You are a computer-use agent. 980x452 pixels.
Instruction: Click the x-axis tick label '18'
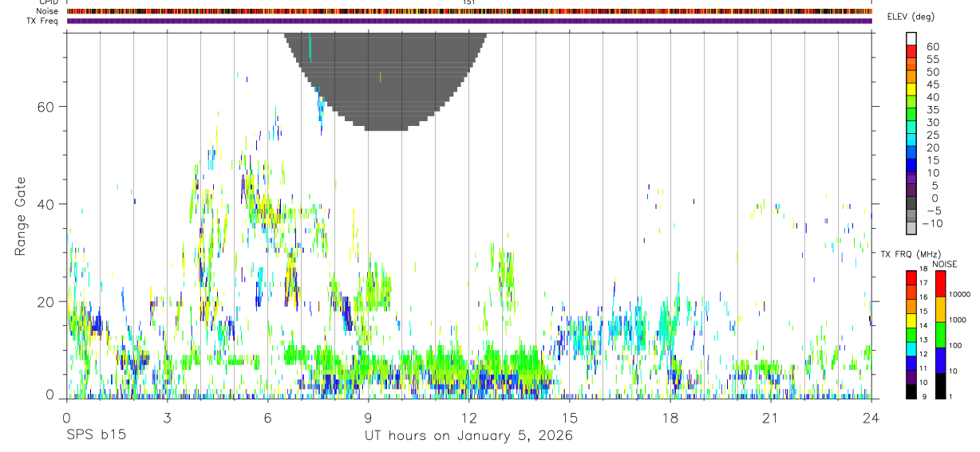tap(670, 418)
